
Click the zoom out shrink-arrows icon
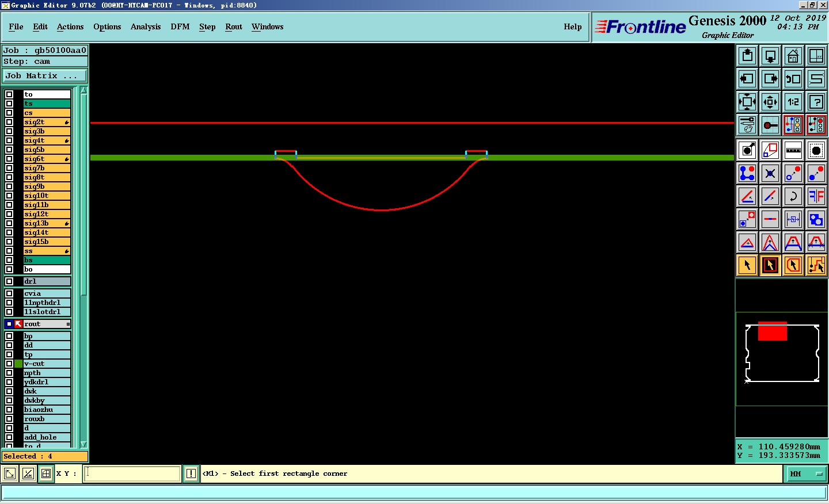(770, 102)
